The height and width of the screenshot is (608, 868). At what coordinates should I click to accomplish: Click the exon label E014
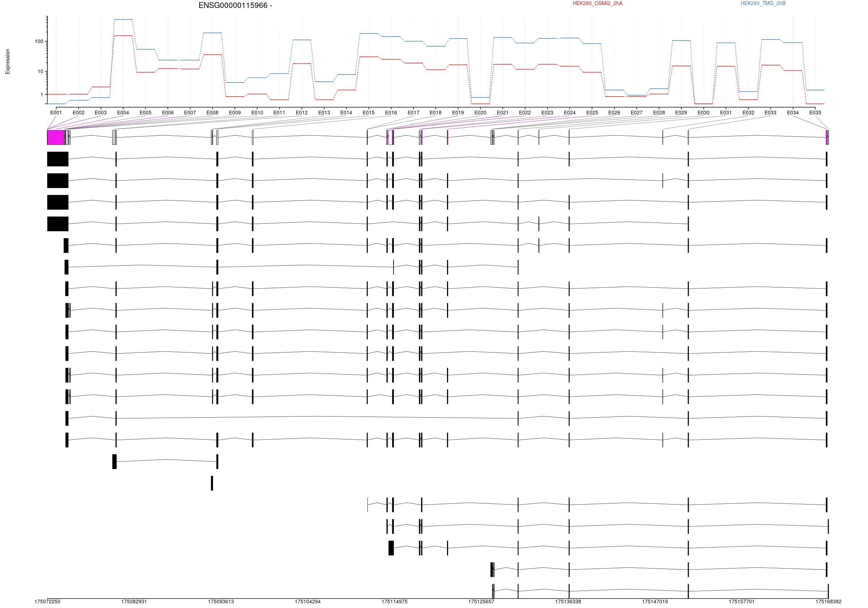pyautogui.click(x=346, y=113)
